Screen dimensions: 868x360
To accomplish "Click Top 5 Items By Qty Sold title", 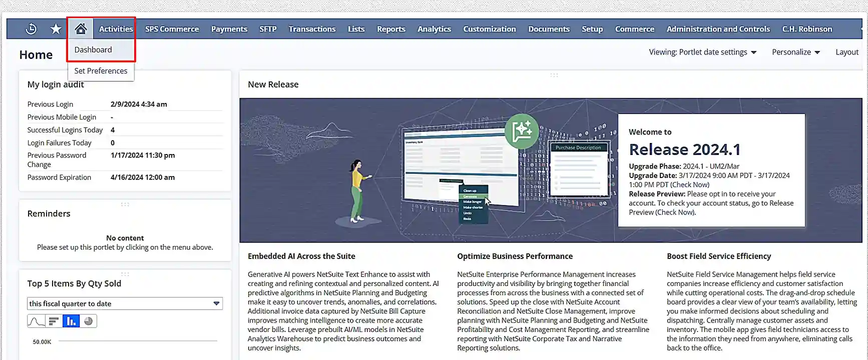I will [74, 283].
